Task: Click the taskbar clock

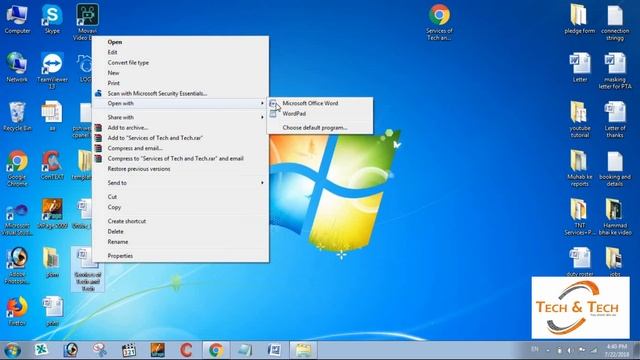Action: point(617,350)
